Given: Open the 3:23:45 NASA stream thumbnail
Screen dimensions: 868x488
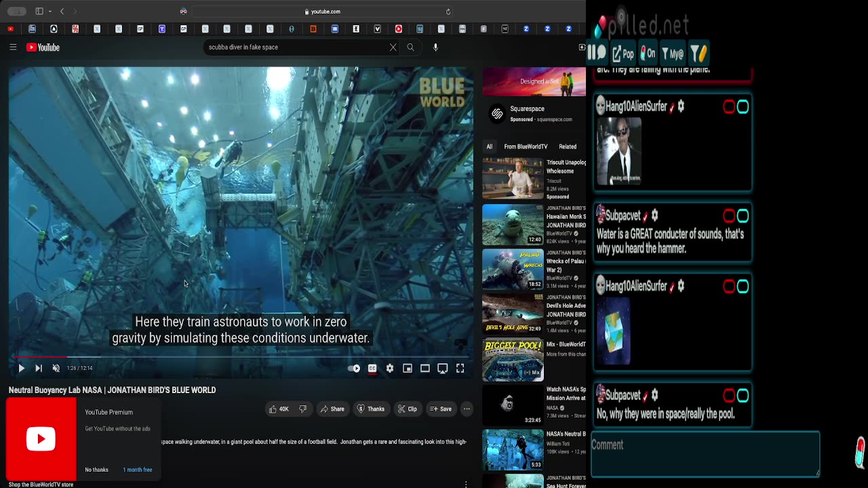Looking at the screenshot, I should tap(513, 405).
